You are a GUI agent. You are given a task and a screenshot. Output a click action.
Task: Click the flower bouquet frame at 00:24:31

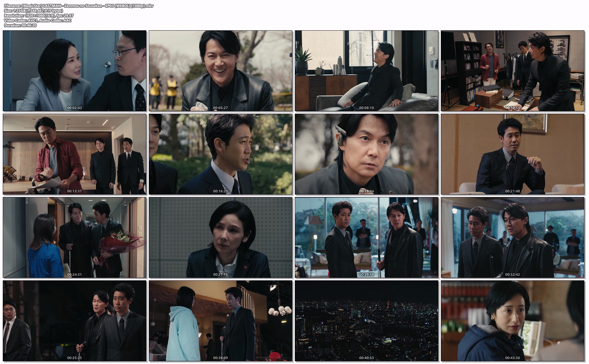pos(75,237)
